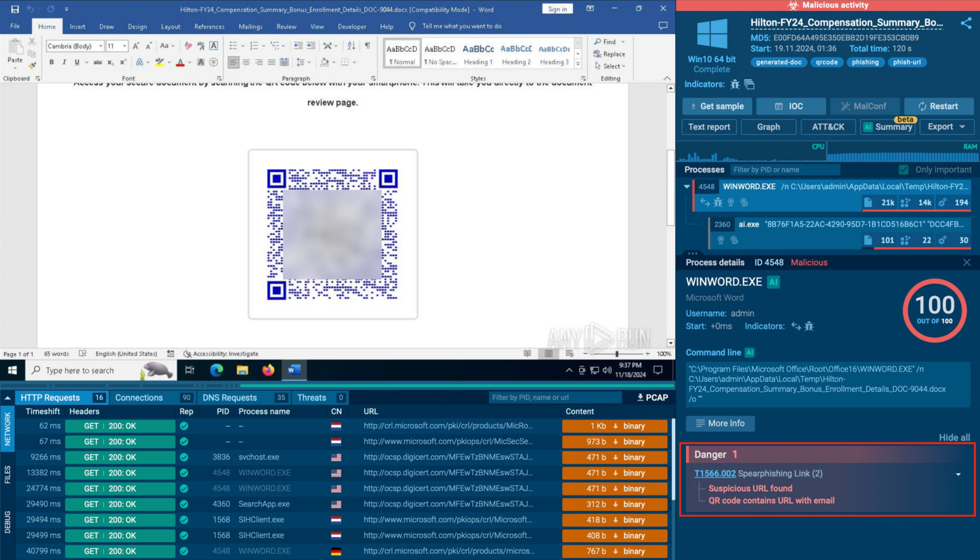Viewport: 980px width, 560px height.
Task: Open the font size dropdown in Word
Action: (124, 46)
